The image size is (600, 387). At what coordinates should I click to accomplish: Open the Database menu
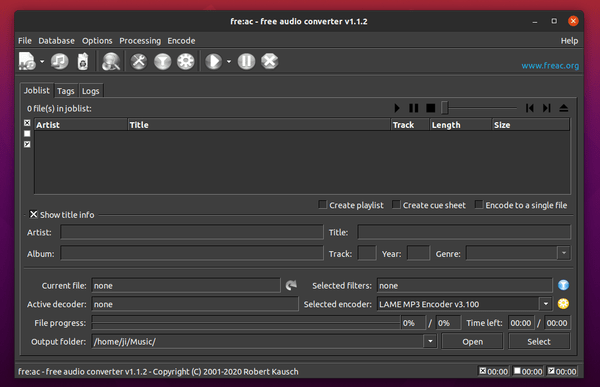click(56, 41)
